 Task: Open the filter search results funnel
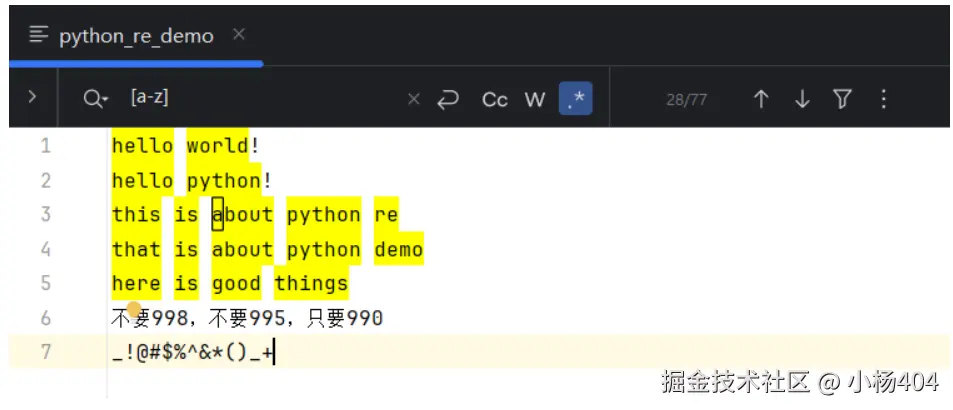843,99
